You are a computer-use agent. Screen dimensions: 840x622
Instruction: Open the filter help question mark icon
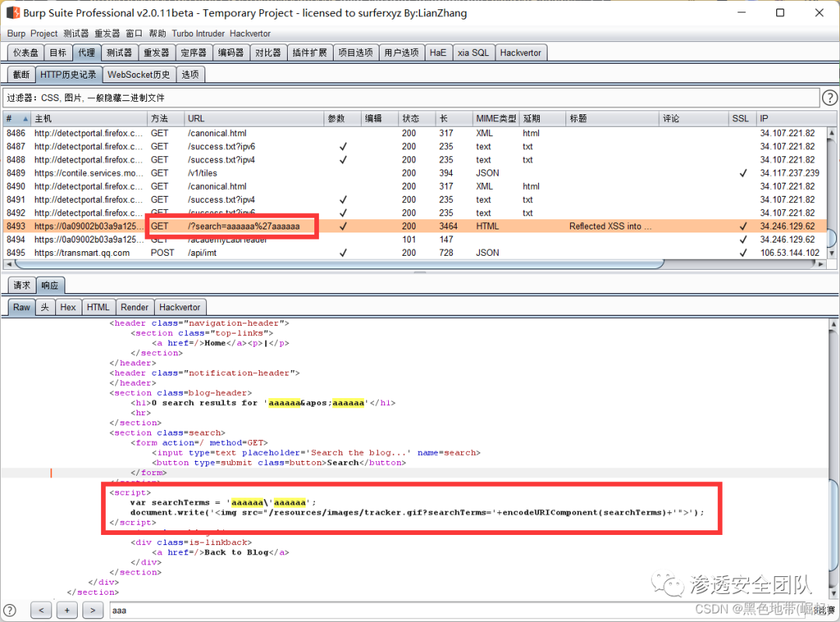pyautogui.click(x=829, y=97)
